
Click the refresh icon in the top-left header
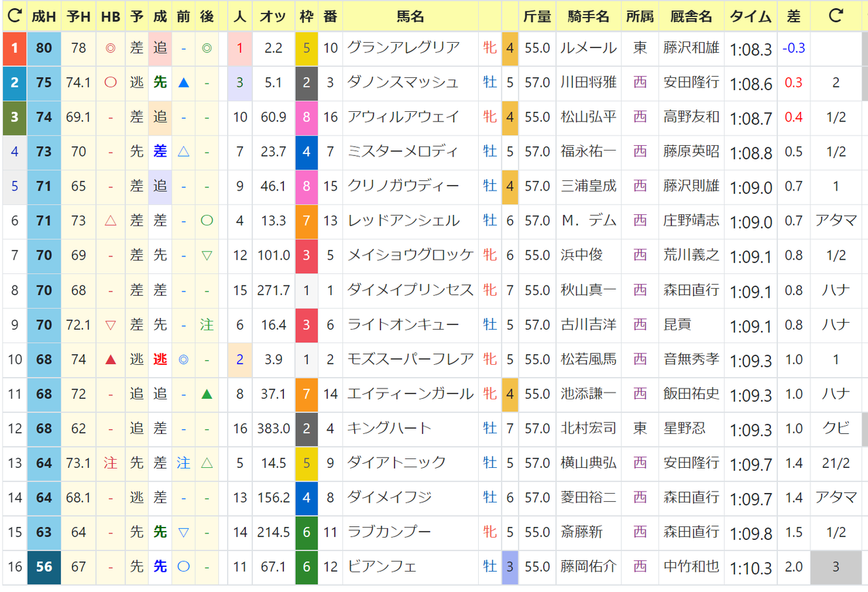[x=14, y=16]
